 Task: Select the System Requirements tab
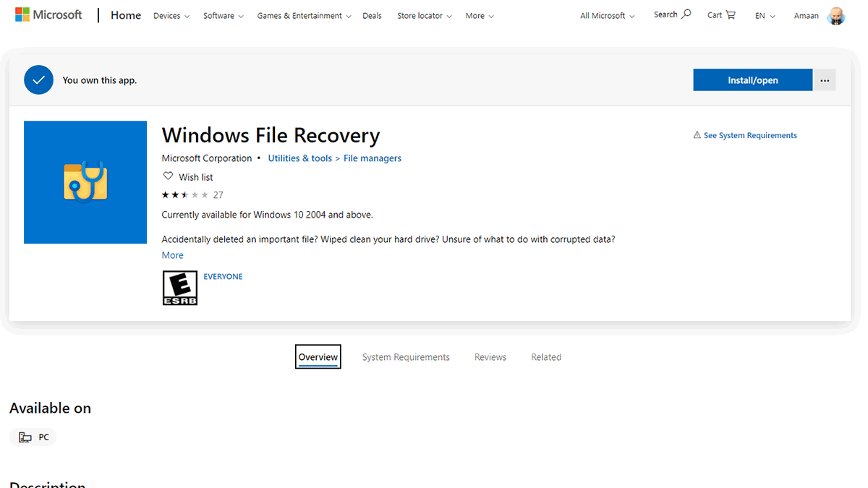pyautogui.click(x=405, y=356)
